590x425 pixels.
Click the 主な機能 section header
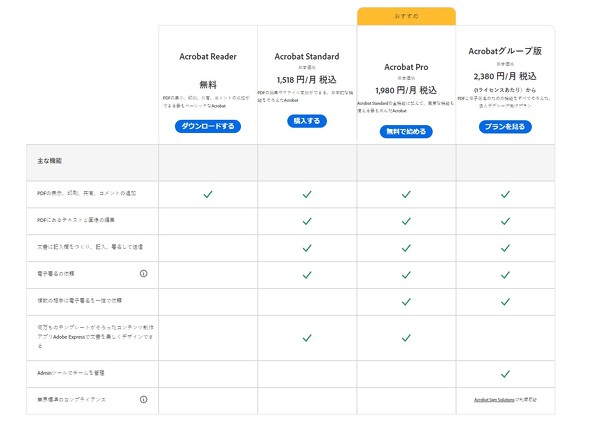49,161
